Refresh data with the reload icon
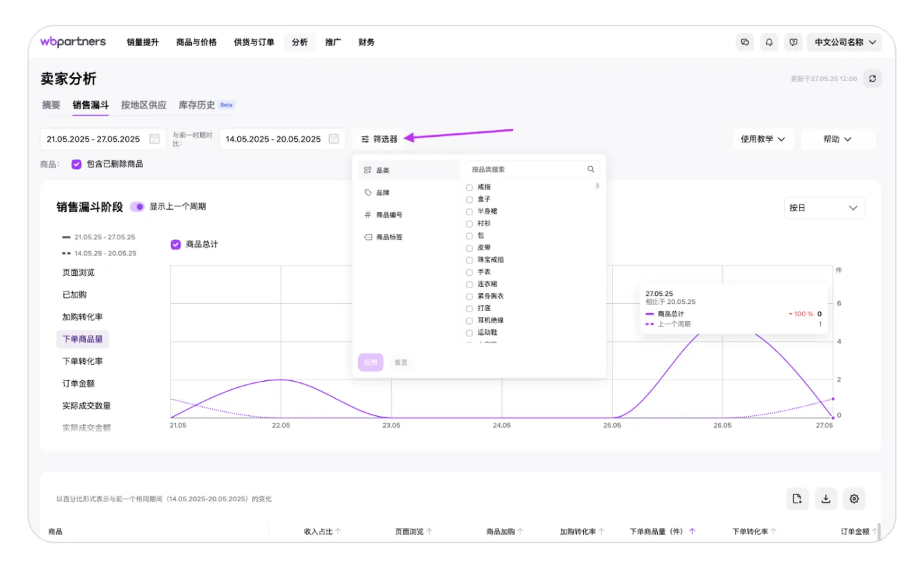 pos(872,79)
